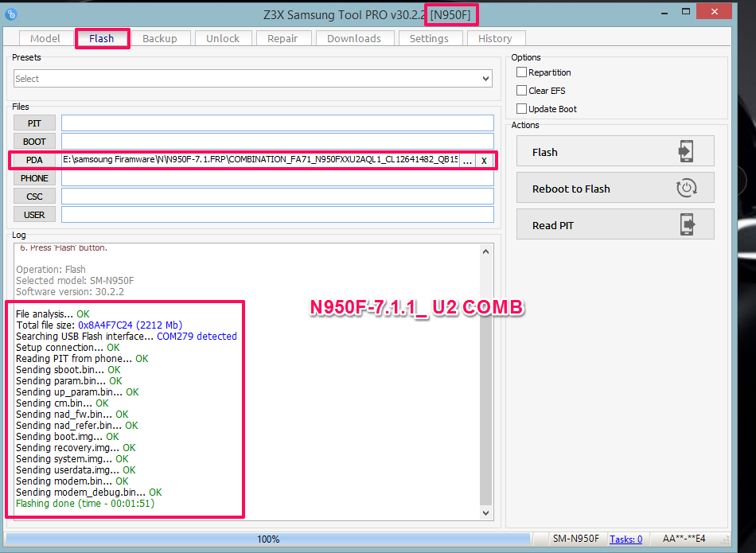Image resolution: width=756 pixels, height=553 pixels.
Task: Click the PIT file path field
Action: point(277,123)
